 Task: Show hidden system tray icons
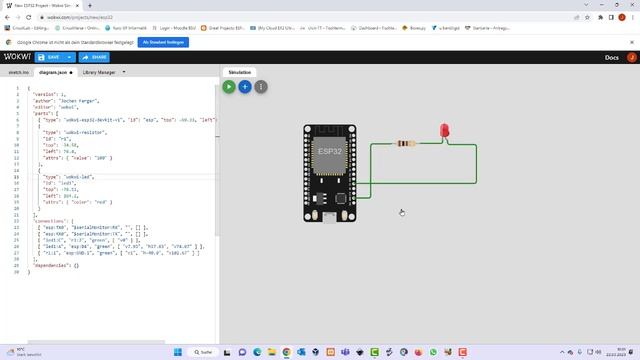coord(562,352)
